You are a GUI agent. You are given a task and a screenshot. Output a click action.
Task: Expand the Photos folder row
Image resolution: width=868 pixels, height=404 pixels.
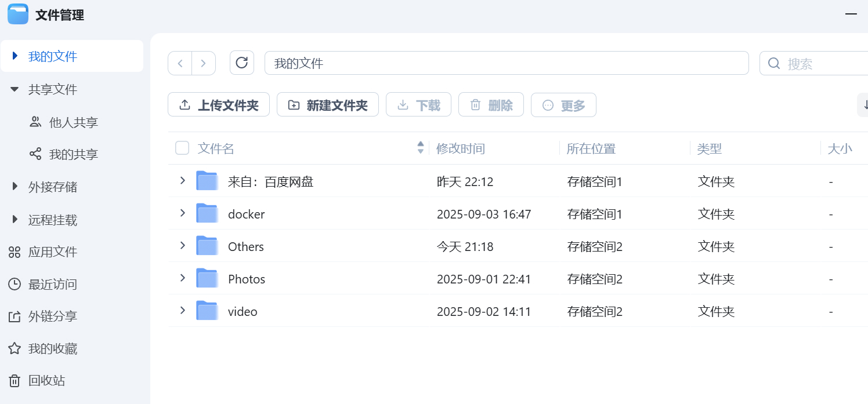click(x=182, y=278)
